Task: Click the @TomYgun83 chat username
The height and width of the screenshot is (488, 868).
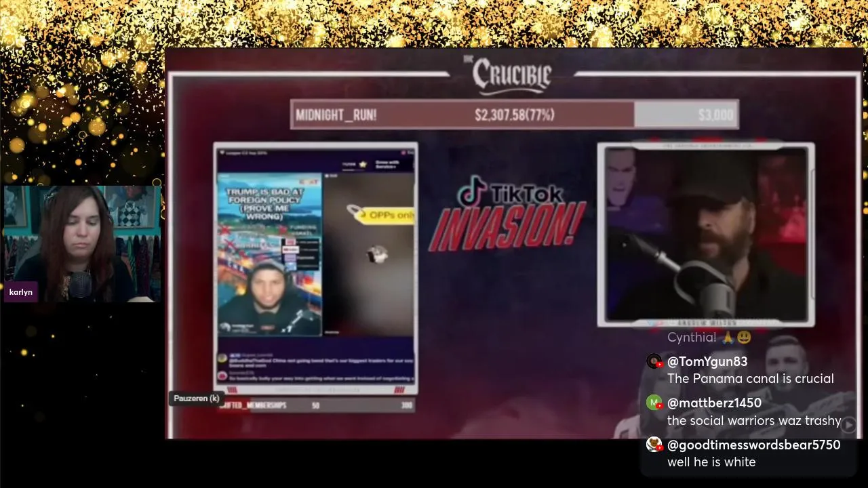Action: pos(707,362)
